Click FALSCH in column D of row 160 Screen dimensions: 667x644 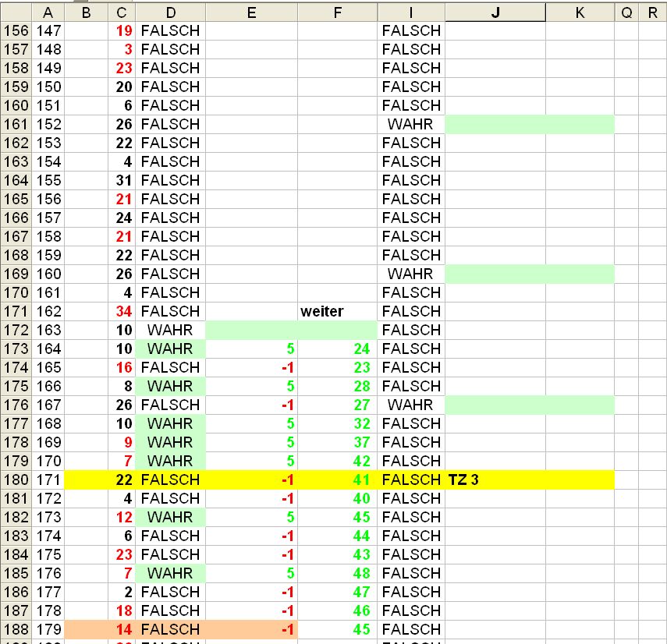(x=171, y=105)
